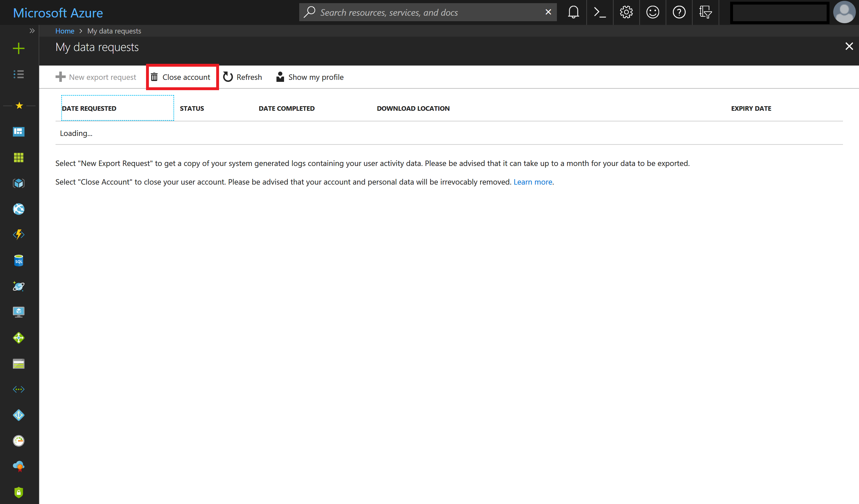This screenshot has width=859, height=504.
Task: Click the Azure settings gear icon
Action: pos(626,12)
